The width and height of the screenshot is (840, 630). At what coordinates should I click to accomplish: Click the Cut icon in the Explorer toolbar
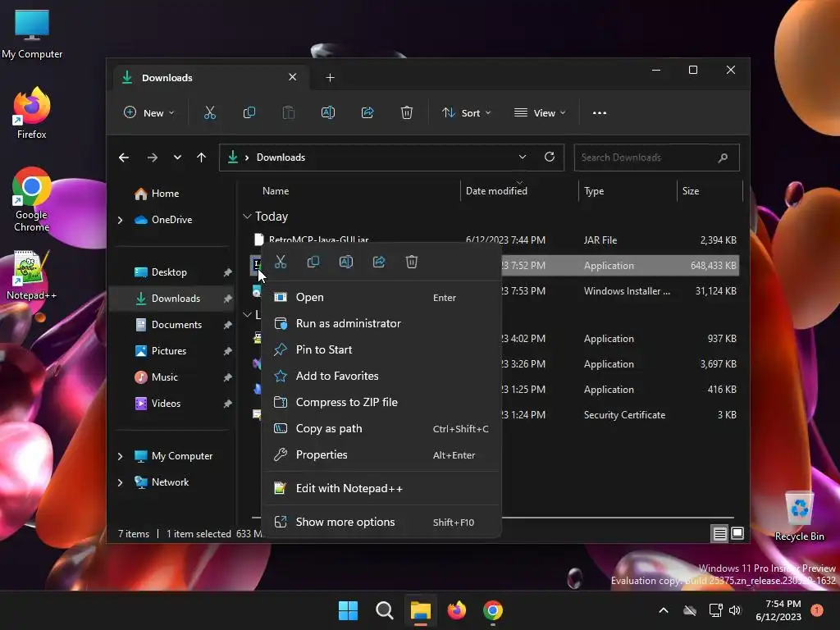coord(209,113)
